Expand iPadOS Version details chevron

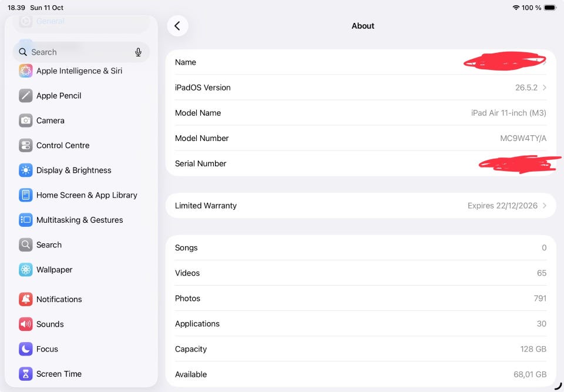click(544, 88)
